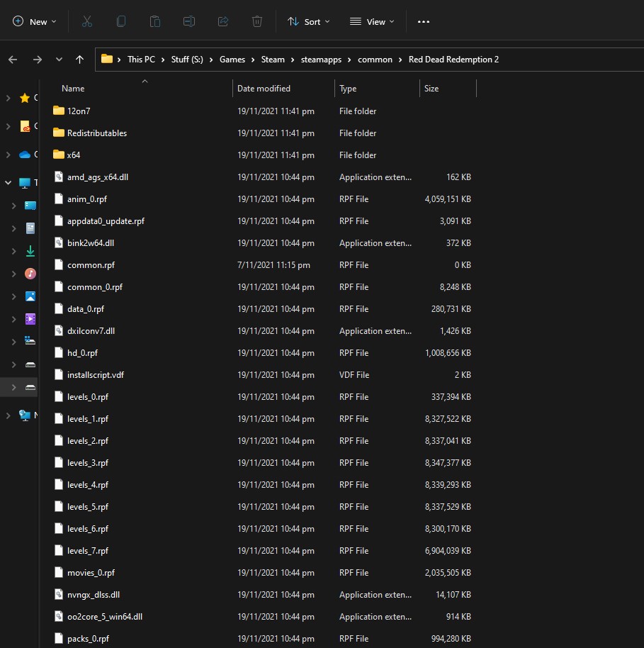The height and width of the screenshot is (648, 644).
Task: Expand the Quick access tree node
Action: point(9,98)
